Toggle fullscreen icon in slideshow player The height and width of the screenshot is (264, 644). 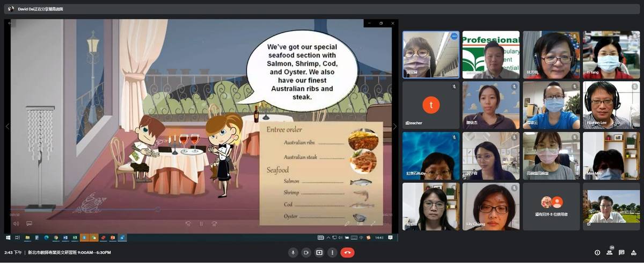coord(373,224)
